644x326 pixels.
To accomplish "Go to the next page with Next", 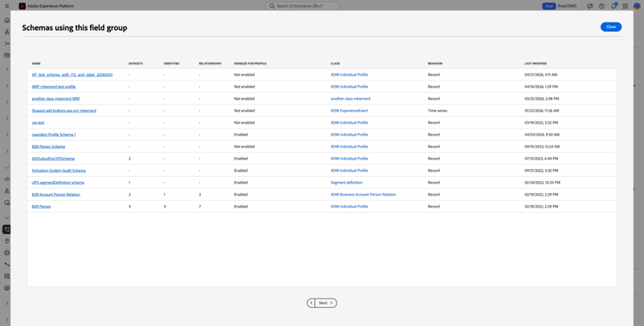I will click(x=326, y=303).
